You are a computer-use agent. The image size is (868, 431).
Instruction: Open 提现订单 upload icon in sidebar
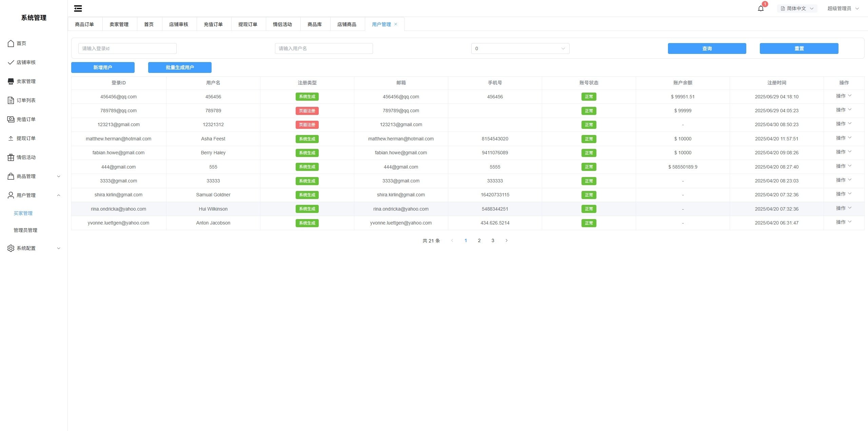click(11, 138)
